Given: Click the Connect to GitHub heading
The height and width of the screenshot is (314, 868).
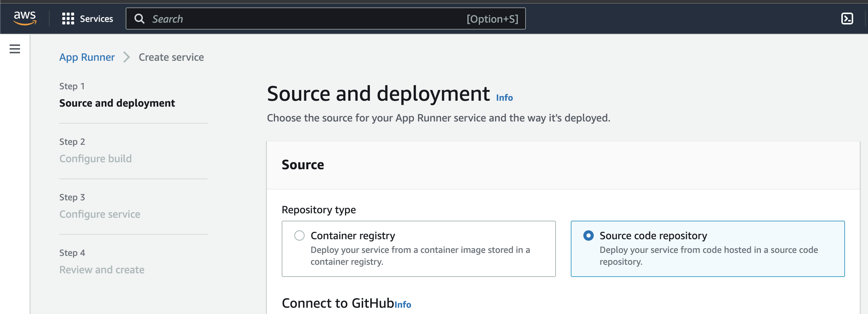Looking at the screenshot, I should [338, 303].
